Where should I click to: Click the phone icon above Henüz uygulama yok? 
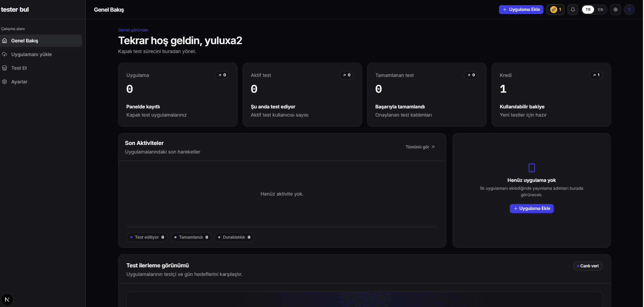point(531,168)
